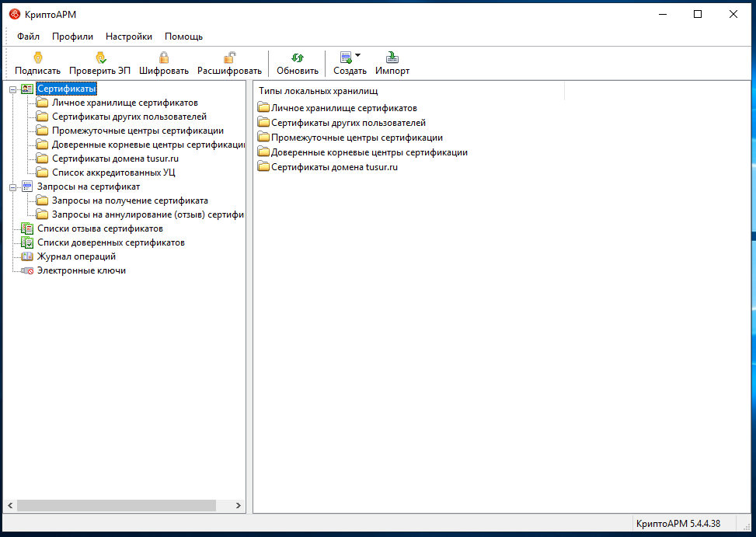Click folder icon of Запросы на получение сертификата
Viewport: 756px width, 537px height.
click(x=43, y=201)
